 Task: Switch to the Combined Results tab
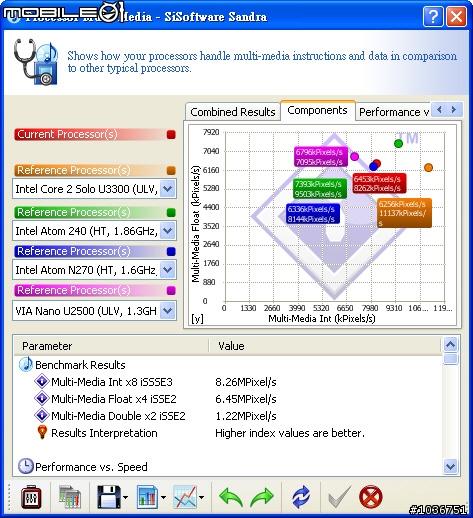233,112
